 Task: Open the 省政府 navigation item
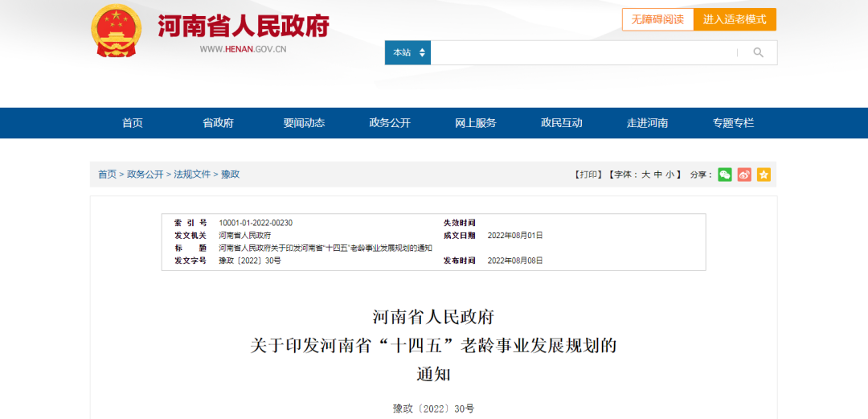pos(218,123)
